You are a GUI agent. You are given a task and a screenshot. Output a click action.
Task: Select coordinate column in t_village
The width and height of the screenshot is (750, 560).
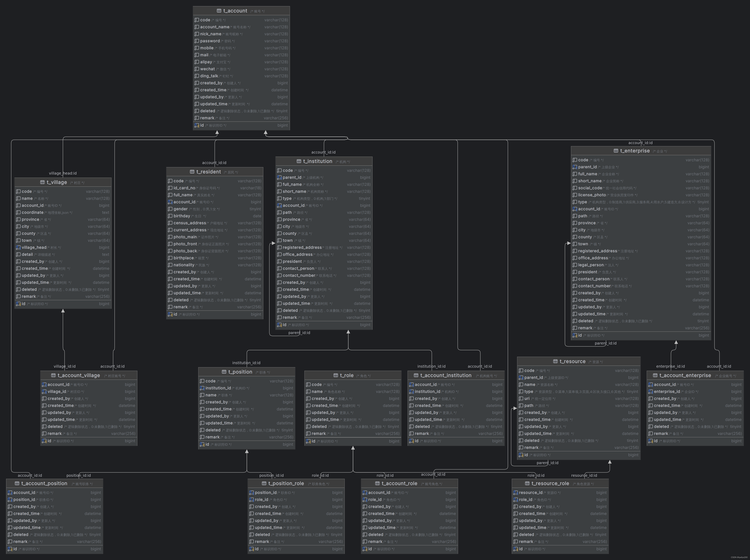tap(63, 213)
